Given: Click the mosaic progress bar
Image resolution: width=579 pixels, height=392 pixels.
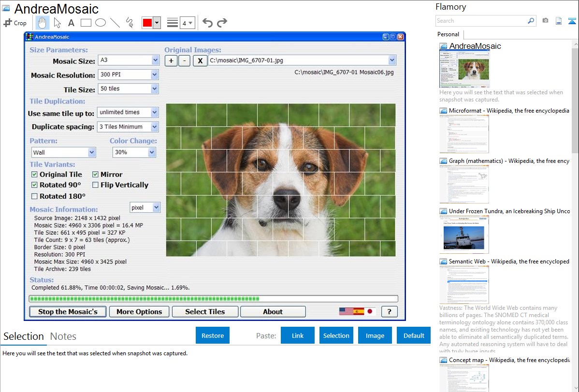Looking at the screenshot, I should pyautogui.click(x=214, y=299).
